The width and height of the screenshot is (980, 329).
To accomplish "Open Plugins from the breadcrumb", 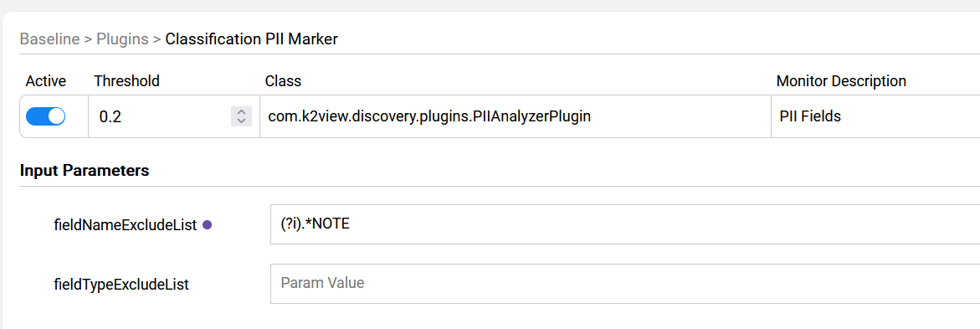I will (x=122, y=39).
